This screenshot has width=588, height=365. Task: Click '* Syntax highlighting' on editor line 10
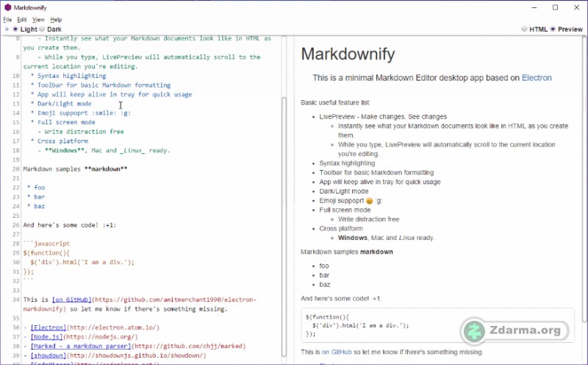[68, 76]
